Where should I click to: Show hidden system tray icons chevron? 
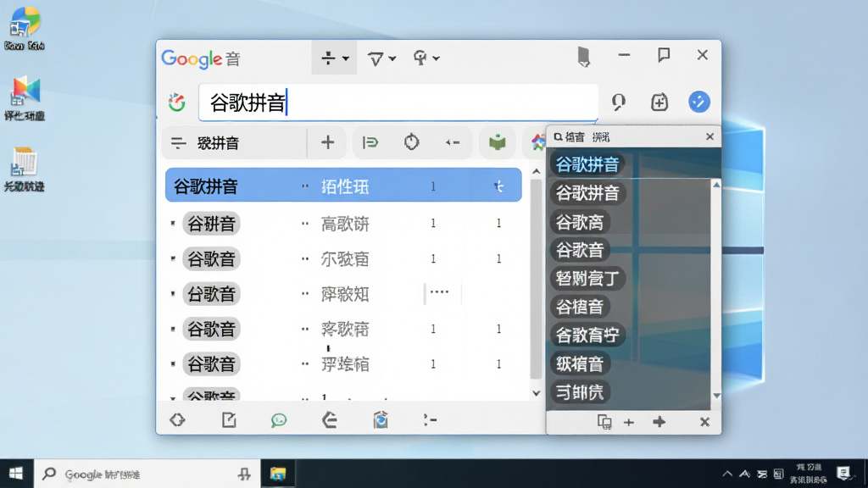tap(727, 474)
